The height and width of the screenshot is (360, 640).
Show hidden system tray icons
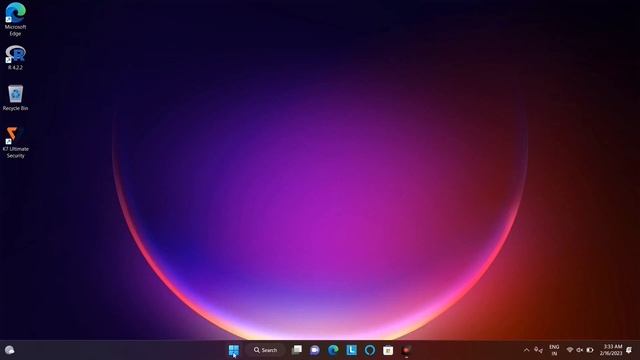click(x=527, y=350)
